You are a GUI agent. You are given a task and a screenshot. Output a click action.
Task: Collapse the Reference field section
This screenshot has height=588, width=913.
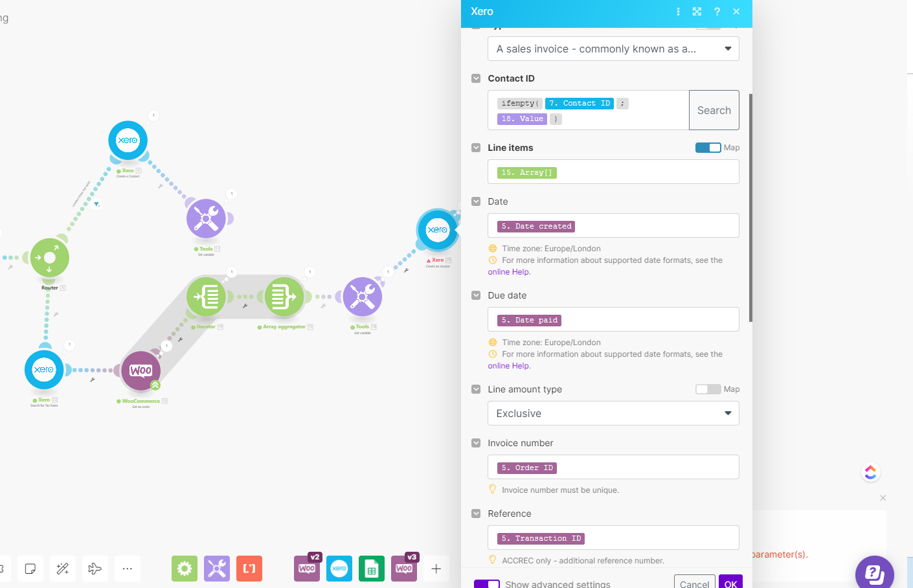476,514
